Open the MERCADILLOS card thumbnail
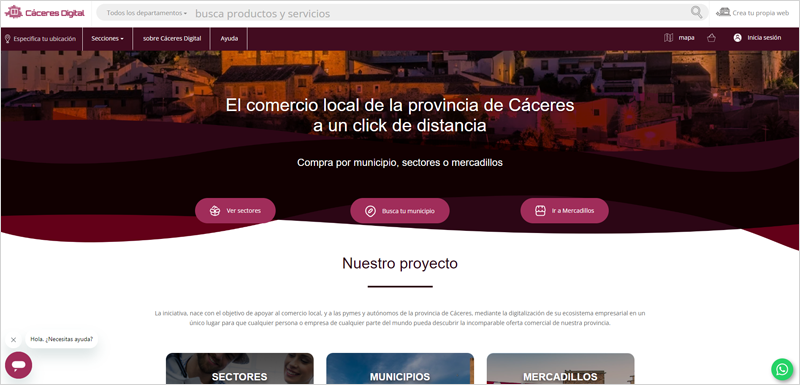The height and width of the screenshot is (385, 800). (560, 369)
